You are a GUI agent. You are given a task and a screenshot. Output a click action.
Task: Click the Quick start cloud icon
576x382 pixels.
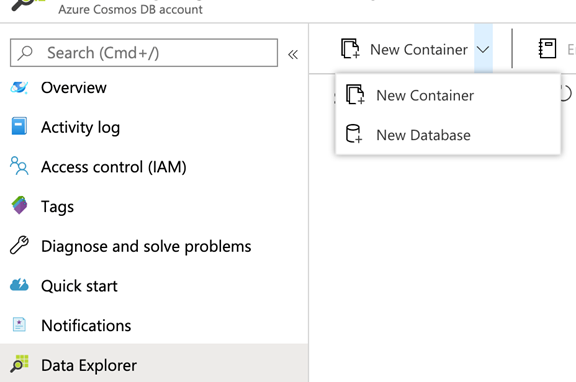point(19,285)
